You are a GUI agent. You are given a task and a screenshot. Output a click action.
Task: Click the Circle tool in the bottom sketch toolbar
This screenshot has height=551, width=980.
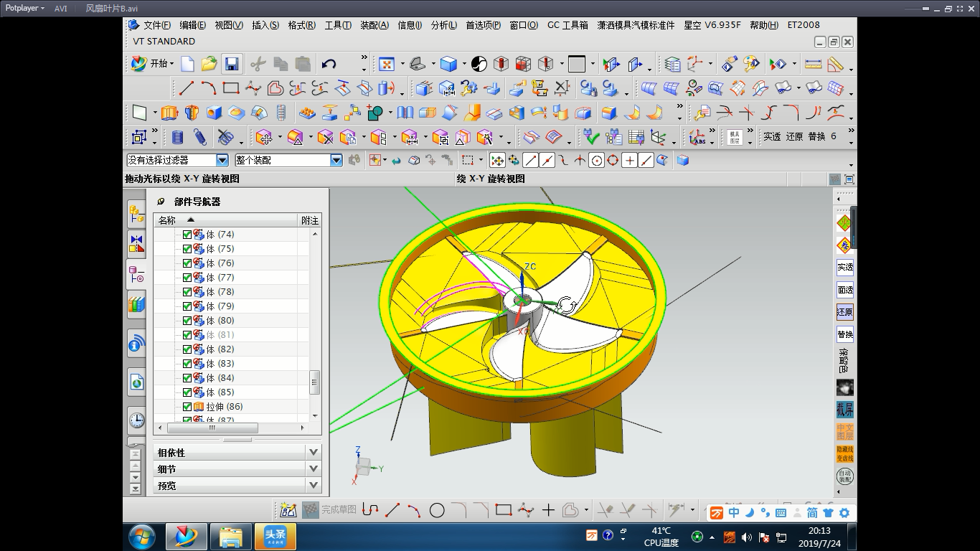pyautogui.click(x=437, y=510)
